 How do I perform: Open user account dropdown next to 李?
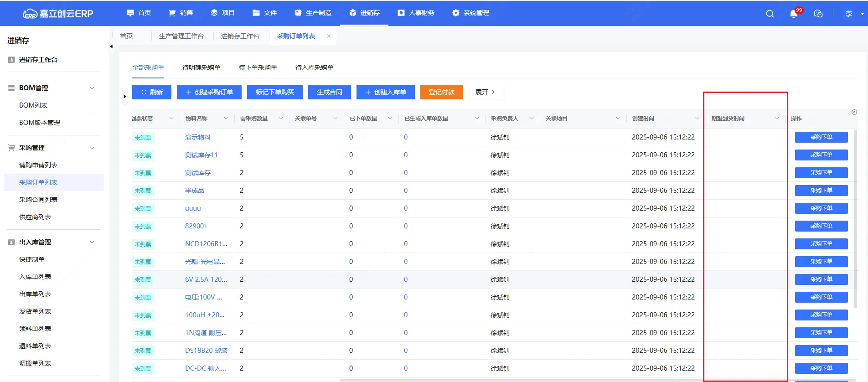click(862, 14)
